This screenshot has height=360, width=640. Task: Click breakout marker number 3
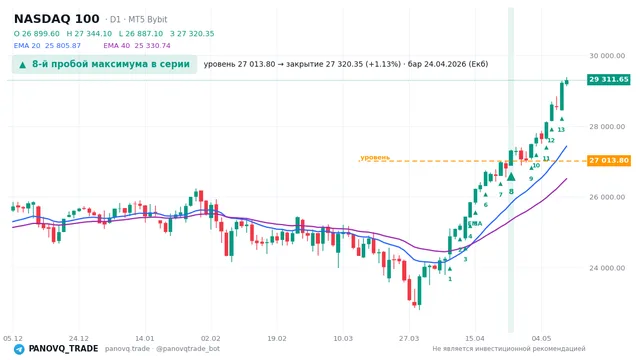coord(465,259)
